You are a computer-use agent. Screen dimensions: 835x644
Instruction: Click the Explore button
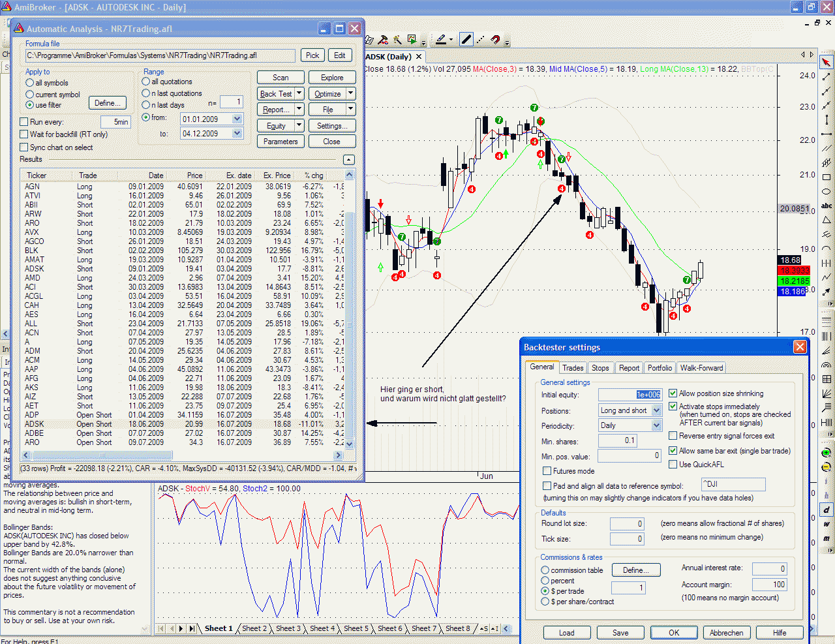click(332, 78)
